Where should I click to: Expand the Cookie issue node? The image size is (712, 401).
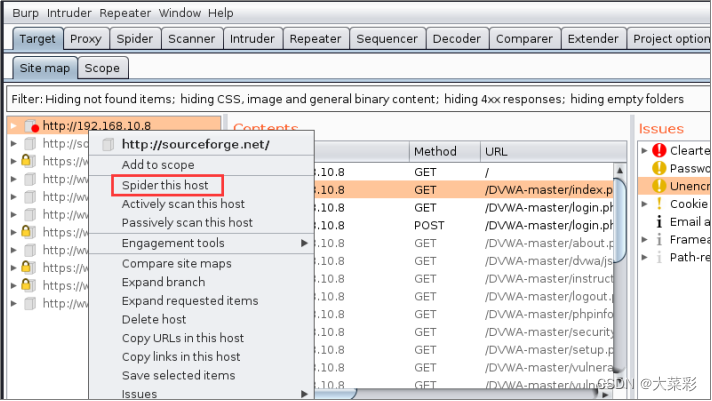coord(644,204)
